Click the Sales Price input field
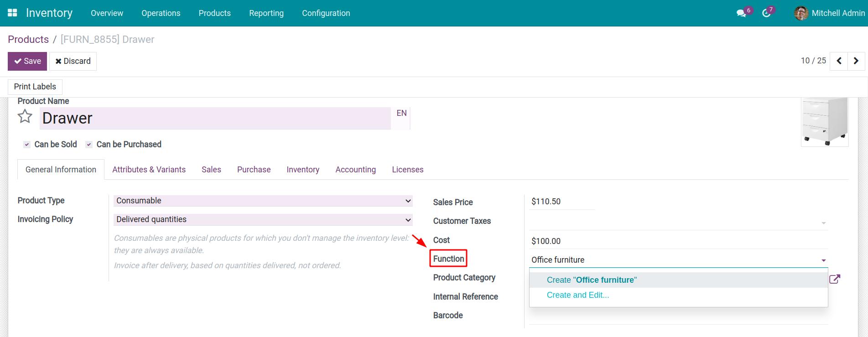The height and width of the screenshot is (337, 868). (x=562, y=202)
